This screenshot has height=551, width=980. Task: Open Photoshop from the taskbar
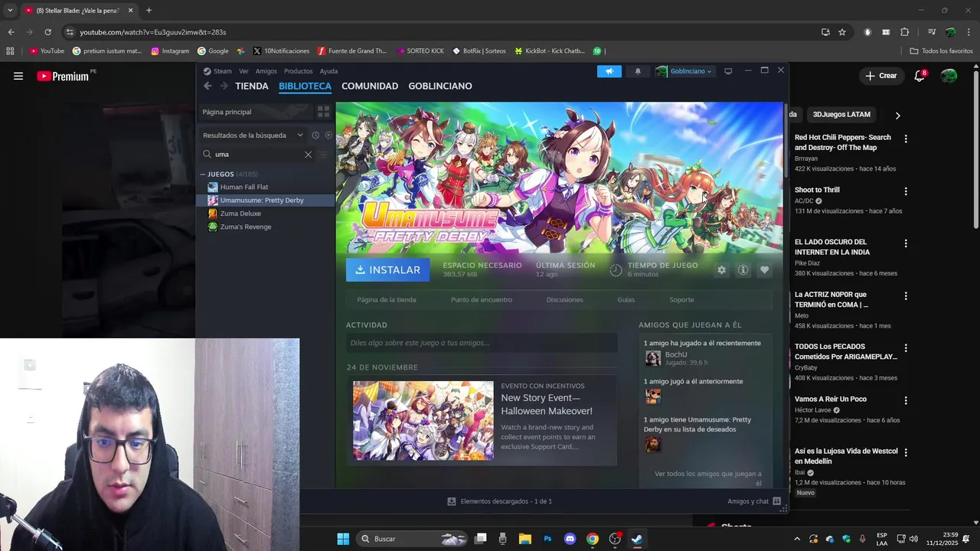tap(547, 539)
